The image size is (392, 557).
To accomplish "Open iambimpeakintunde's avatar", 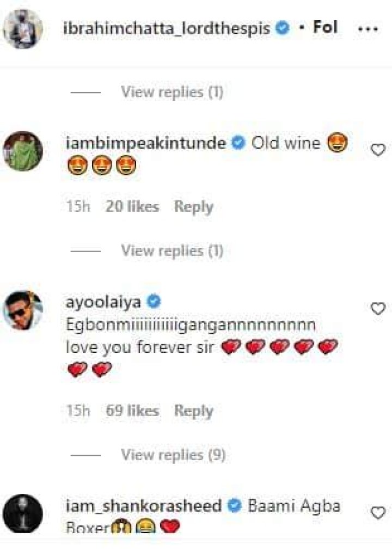I will click(23, 151).
